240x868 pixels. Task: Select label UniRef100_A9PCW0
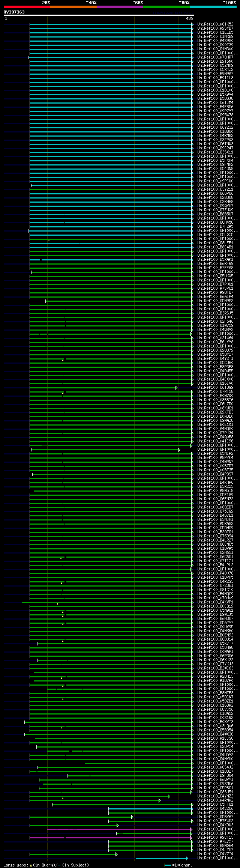tap(215, 181)
